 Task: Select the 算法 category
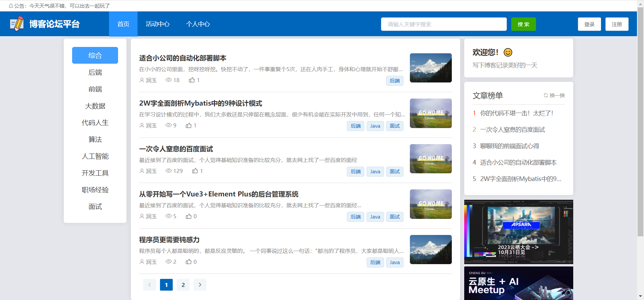tap(95, 139)
